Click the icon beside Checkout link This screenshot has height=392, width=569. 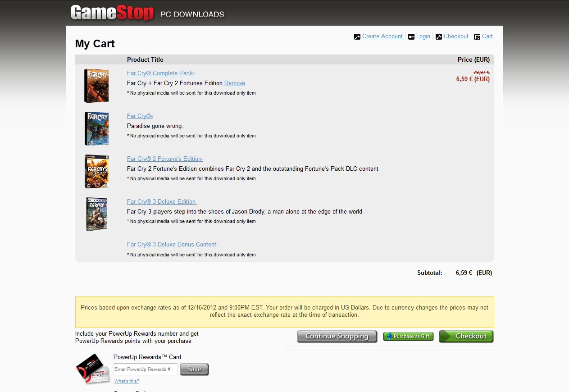439,36
